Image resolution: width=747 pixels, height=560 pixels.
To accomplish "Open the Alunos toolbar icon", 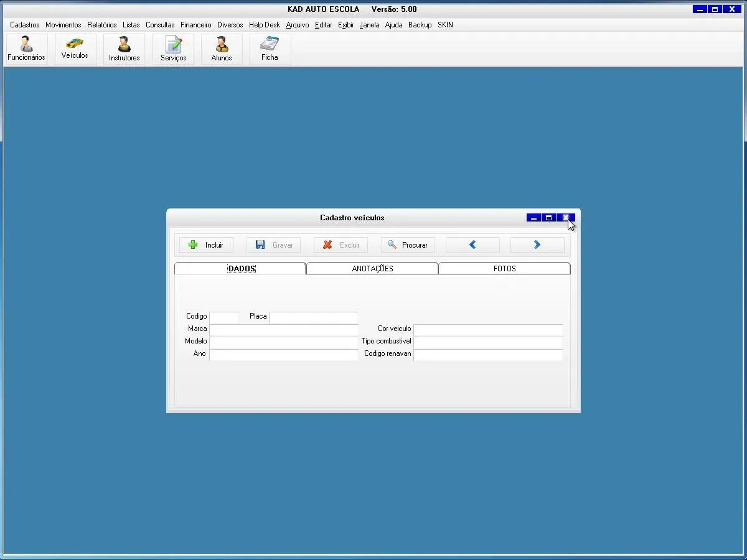I will [x=222, y=49].
